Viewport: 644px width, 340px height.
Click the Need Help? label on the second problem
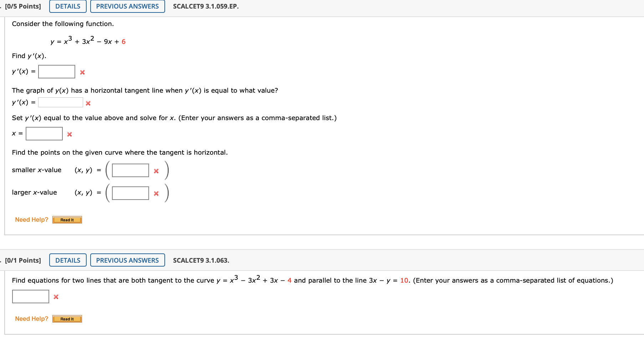coord(31,319)
